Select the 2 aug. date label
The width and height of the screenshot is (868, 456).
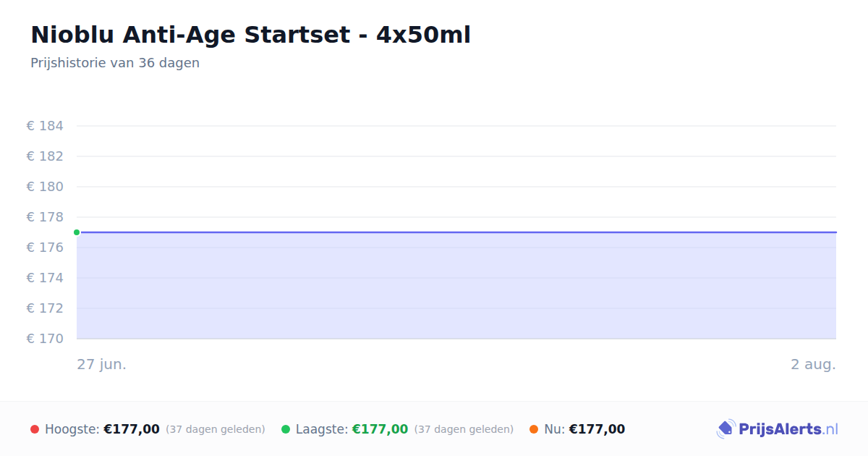[x=813, y=364]
